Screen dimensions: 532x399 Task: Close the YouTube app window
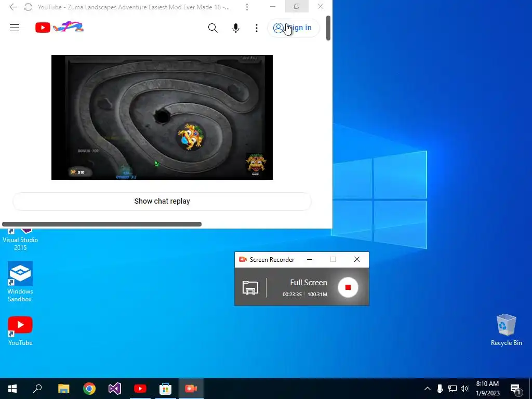(x=320, y=6)
